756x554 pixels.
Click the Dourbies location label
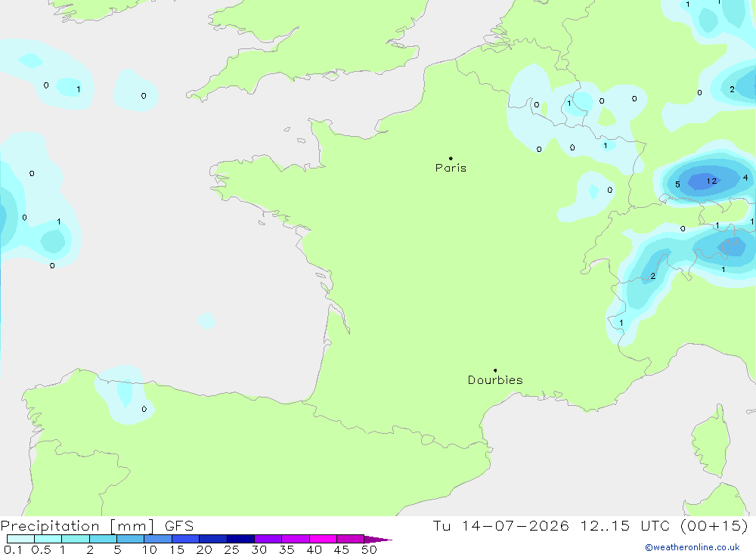[x=495, y=380]
